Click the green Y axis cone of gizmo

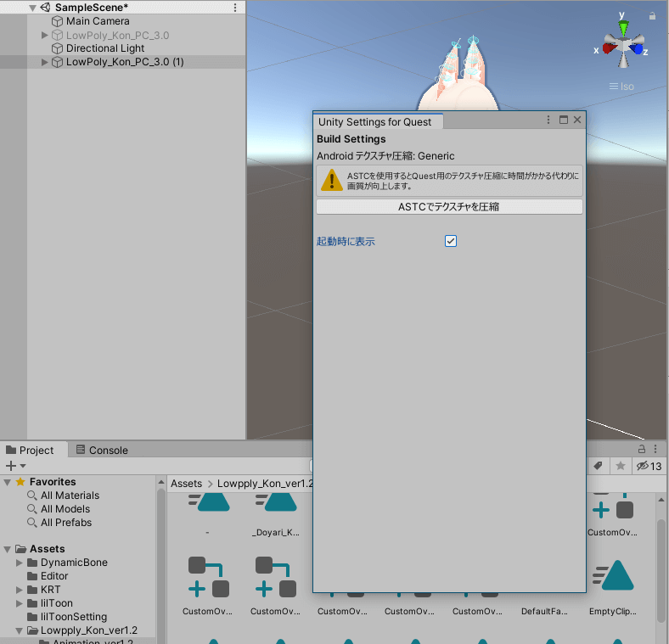tap(623, 29)
